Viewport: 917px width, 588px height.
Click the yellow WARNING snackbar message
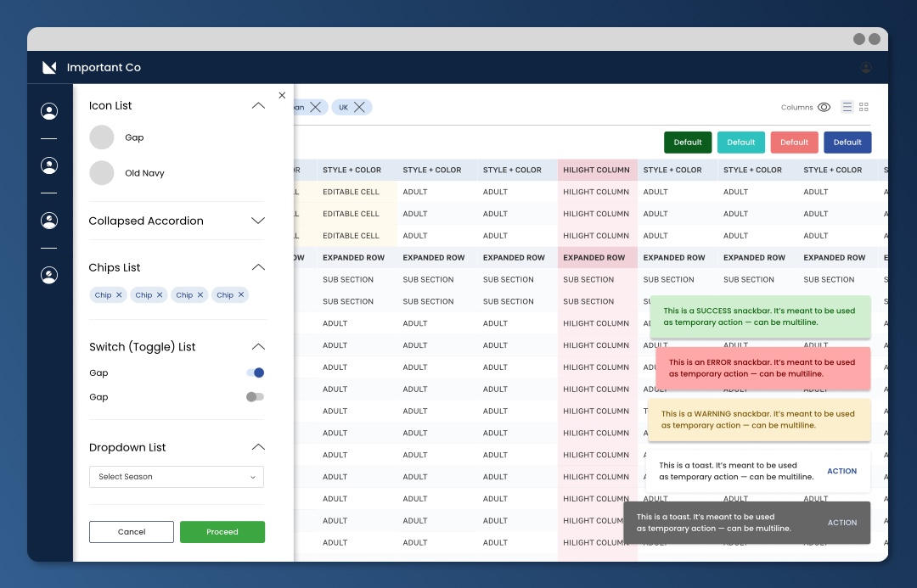(x=760, y=420)
